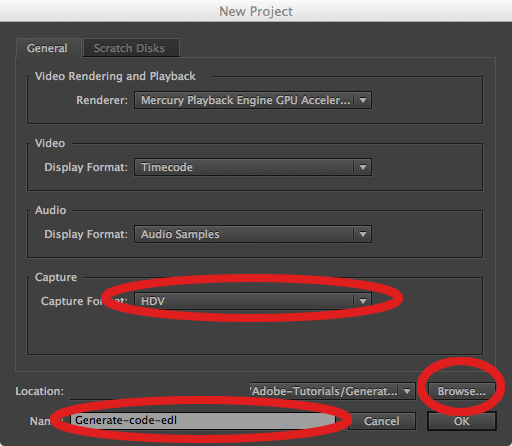The width and height of the screenshot is (512, 446).
Task: Select the General tab
Action: point(48,48)
